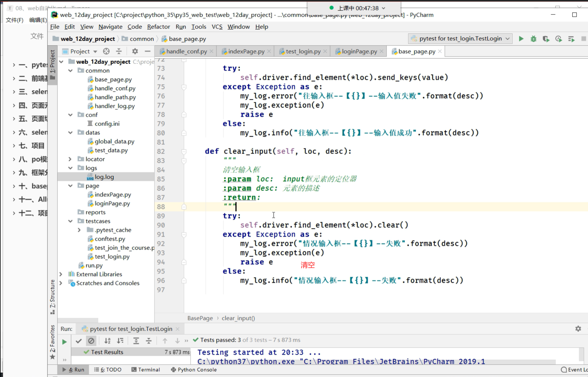The height and width of the screenshot is (377, 588).
Task: Click Collapse All icon in Project panel
Action: click(119, 51)
